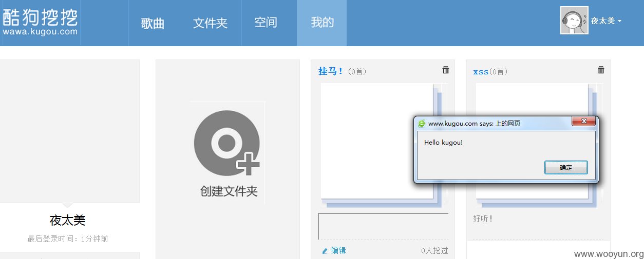Click the 好听! description text
Screen dimensions: 644x259
point(483,218)
